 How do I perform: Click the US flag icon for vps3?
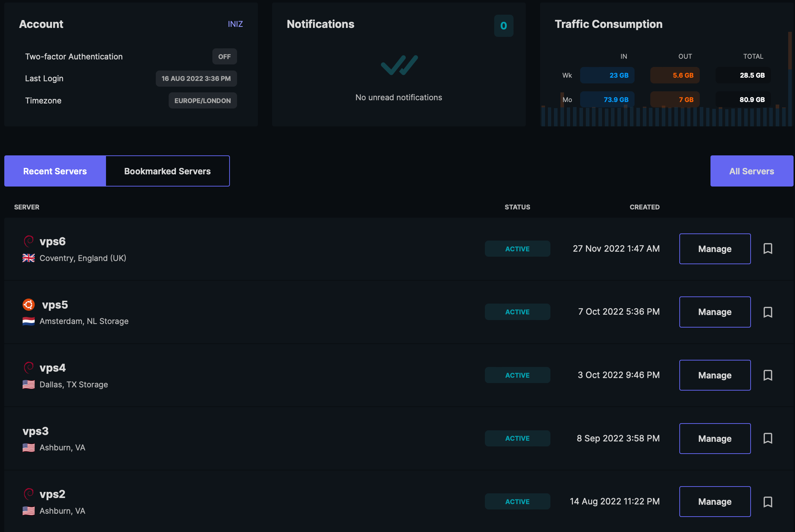tap(28, 448)
